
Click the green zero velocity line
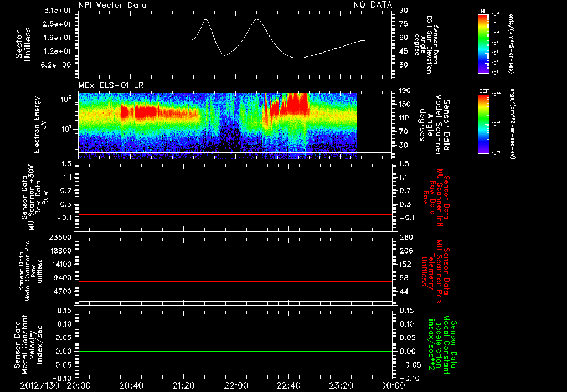point(235,351)
